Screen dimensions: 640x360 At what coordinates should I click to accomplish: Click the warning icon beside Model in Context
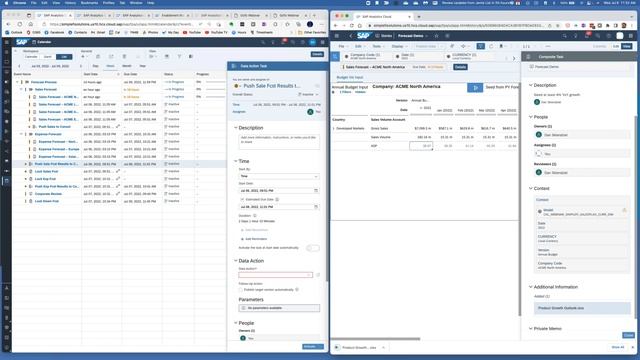pyautogui.click(x=624, y=210)
